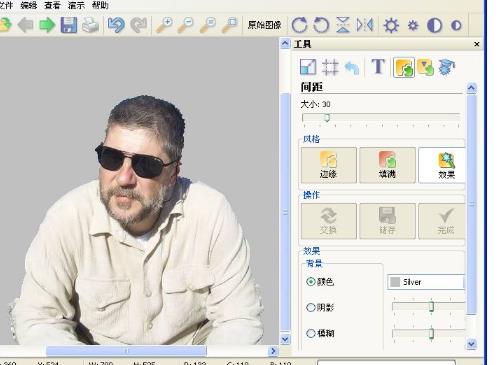Select the resize tool in 工具 panel
Screen dimensions: 502x365
pos(308,67)
